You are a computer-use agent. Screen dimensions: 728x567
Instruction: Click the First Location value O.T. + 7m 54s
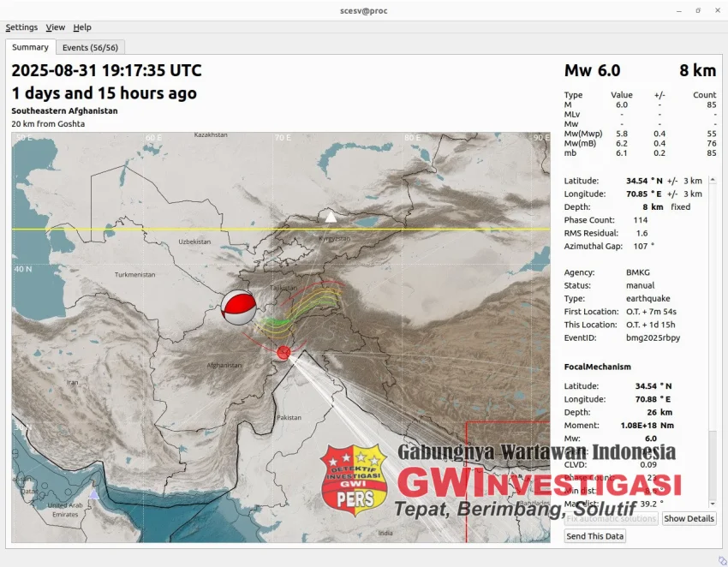pyautogui.click(x=651, y=312)
